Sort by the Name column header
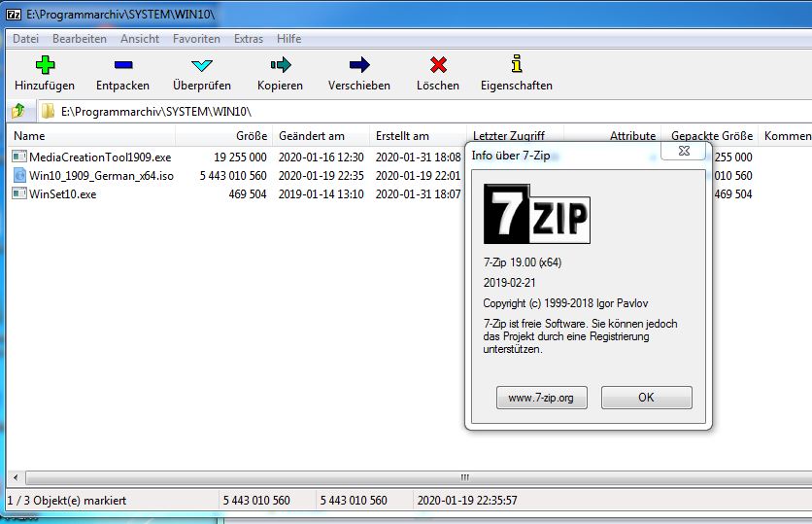 click(x=91, y=136)
